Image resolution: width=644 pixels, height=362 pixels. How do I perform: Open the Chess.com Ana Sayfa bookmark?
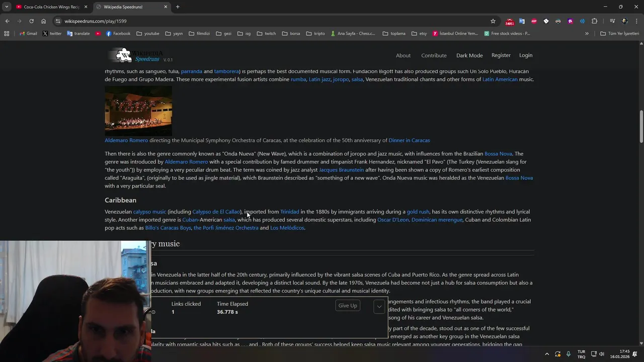click(x=353, y=34)
